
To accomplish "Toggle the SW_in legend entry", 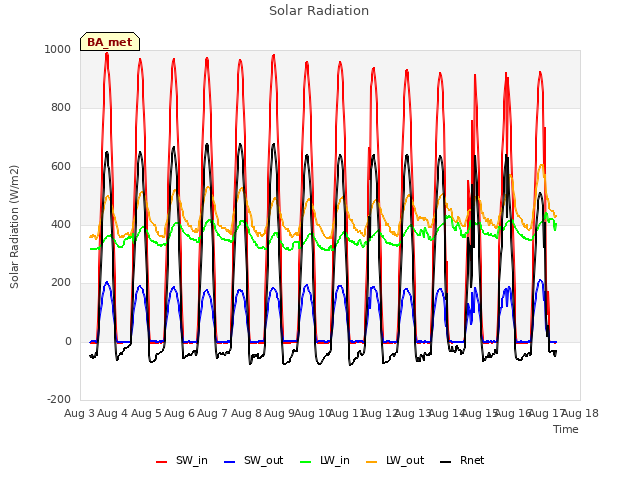I will click(x=182, y=460).
